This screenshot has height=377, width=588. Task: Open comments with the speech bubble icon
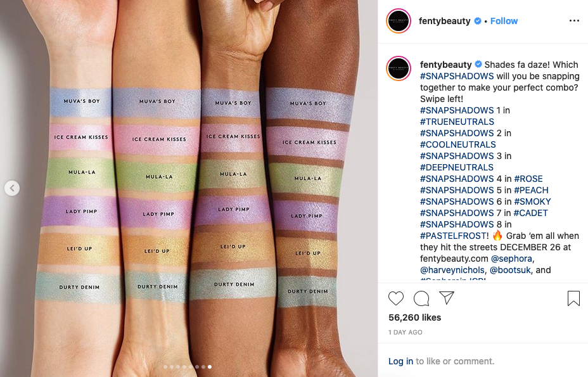pyautogui.click(x=421, y=298)
